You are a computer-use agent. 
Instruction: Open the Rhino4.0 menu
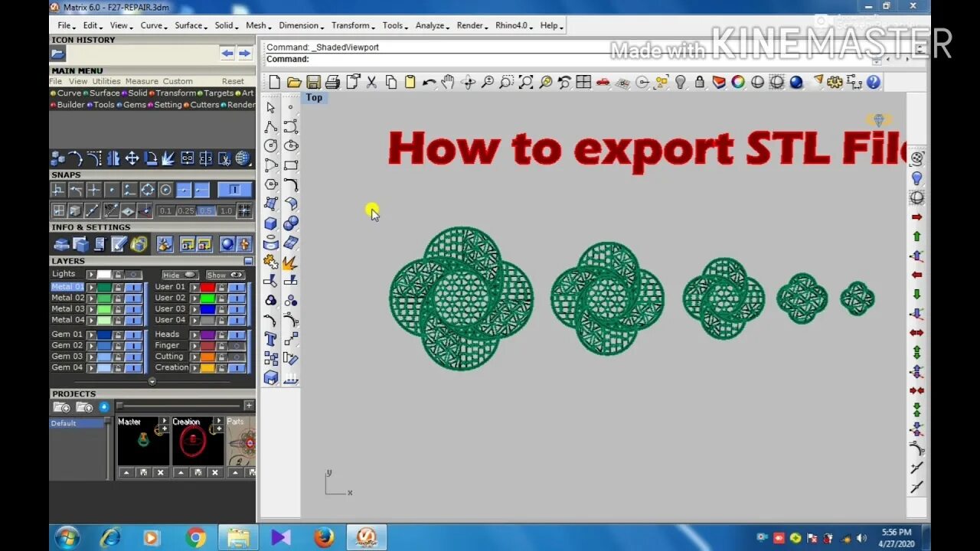coord(513,25)
